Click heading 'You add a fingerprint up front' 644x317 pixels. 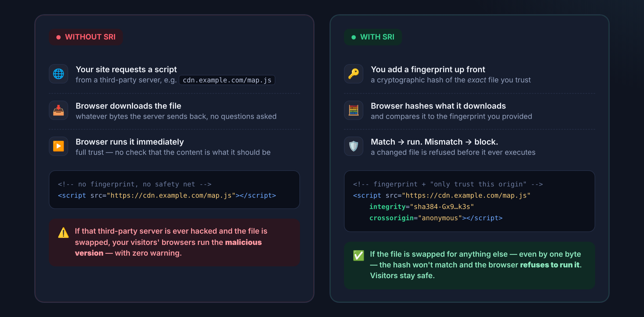pyautogui.click(x=428, y=69)
